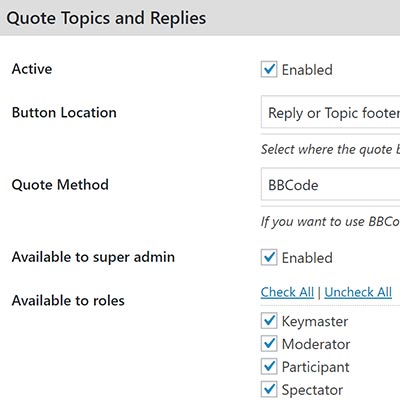The height and width of the screenshot is (400, 400).
Task: Uncheck the Keymaster role checkbox
Action: coord(269,321)
